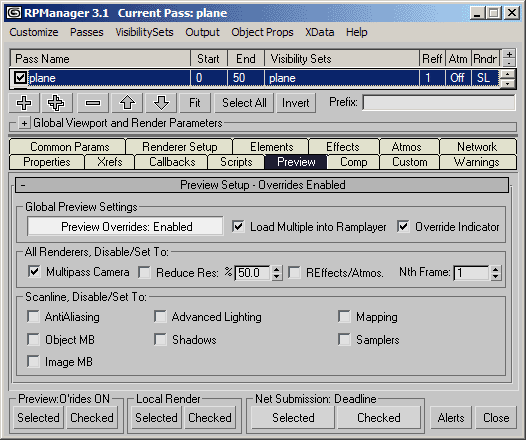Toggle Load Multiple into Ramplayer
This screenshot has height=440, width=526.
(238, 226)
